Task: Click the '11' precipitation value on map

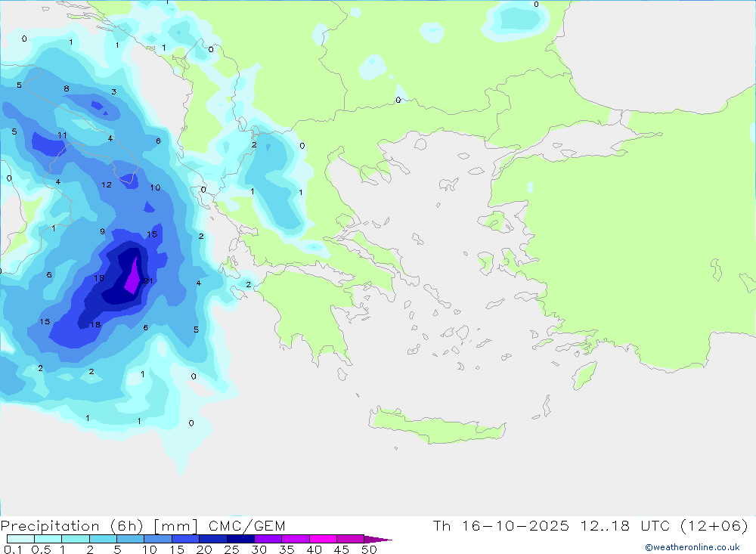Action: (62, 135)
